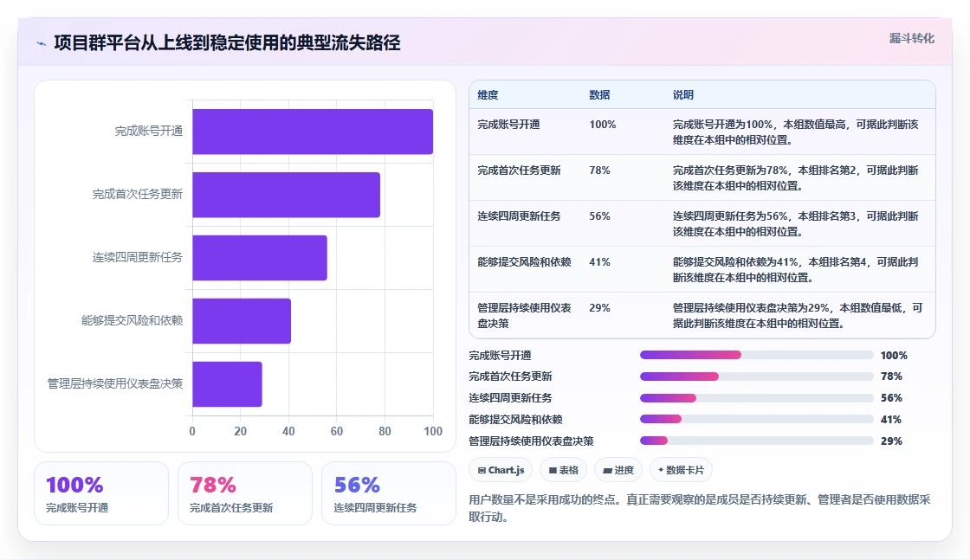Click the x-axis tick 40
This screenshot has width=970, height=560.
point(288,431)
